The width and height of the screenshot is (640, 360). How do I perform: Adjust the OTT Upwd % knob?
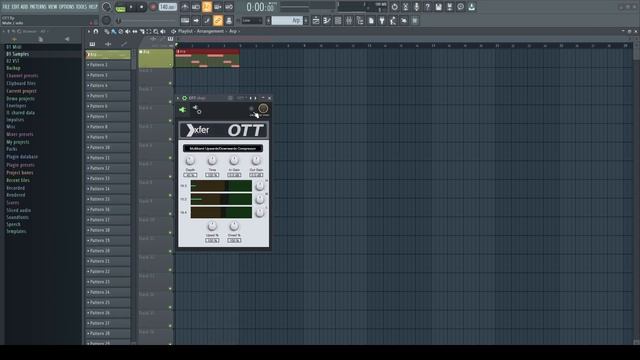[x=212, y=226]
